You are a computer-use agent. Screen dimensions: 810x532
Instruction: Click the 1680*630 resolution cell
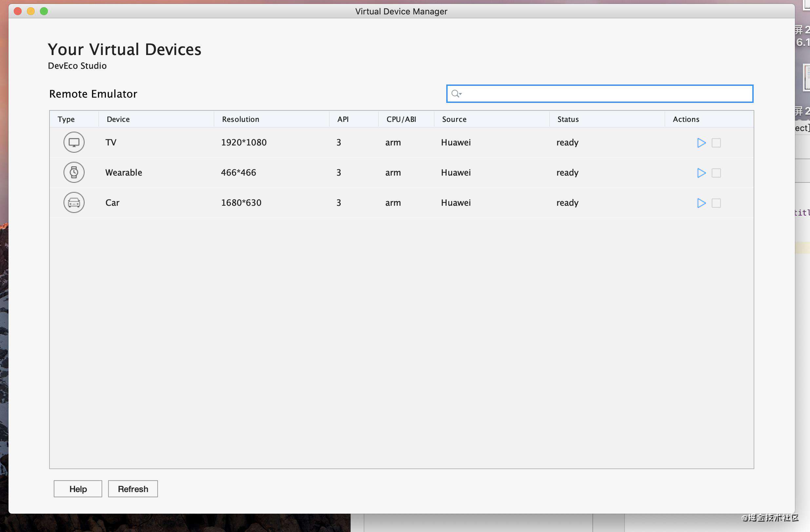(241, 203)
